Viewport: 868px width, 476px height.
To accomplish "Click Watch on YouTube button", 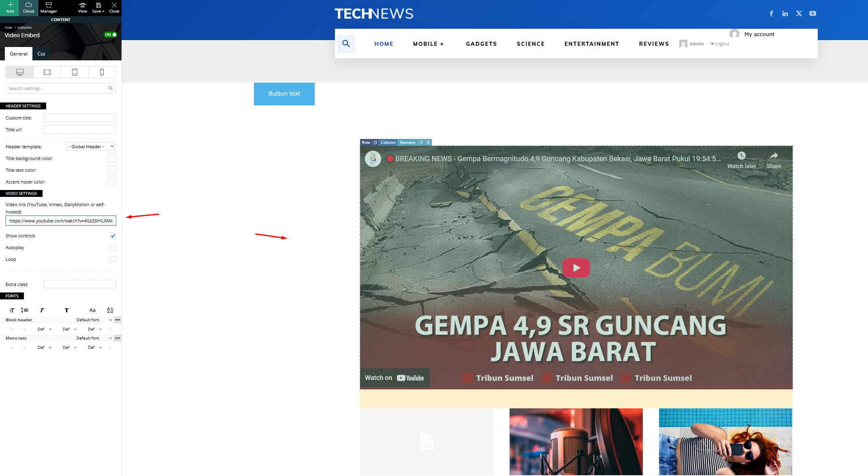I will [x=395, y=378].
